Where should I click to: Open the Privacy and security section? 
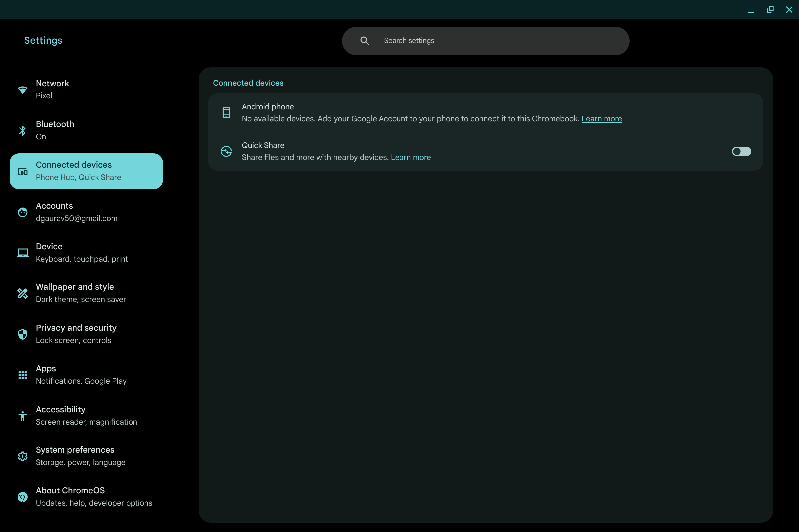pos(76,334)
